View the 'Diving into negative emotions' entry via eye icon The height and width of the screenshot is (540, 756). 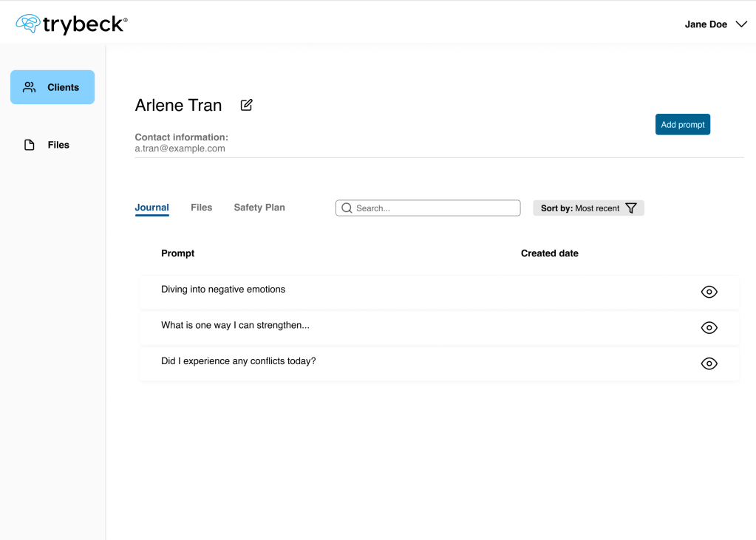709,292
